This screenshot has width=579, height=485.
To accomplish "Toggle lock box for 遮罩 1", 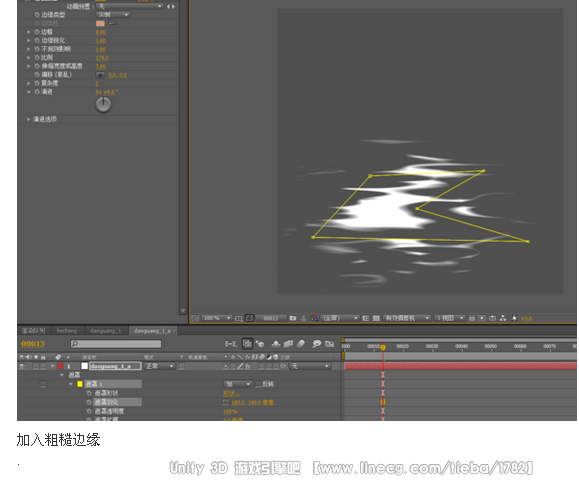I will pyautogui.click(x=43, y=384).
